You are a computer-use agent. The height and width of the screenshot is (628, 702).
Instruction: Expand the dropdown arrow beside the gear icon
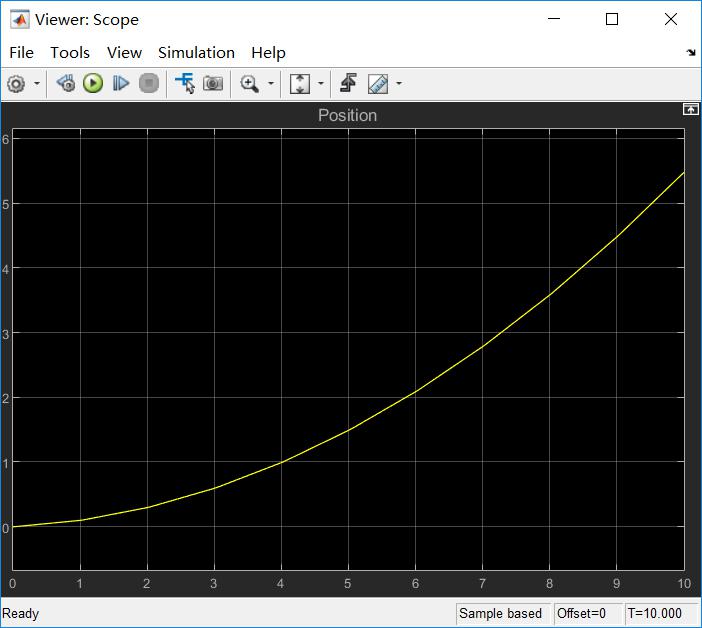point(37,83)
